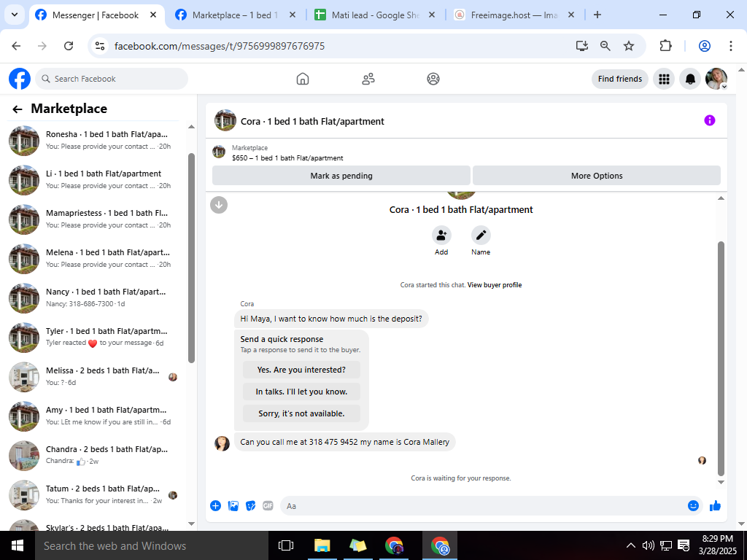
Task: Open Melissa's 2 beds conversation
Action: tap(96, 377)
